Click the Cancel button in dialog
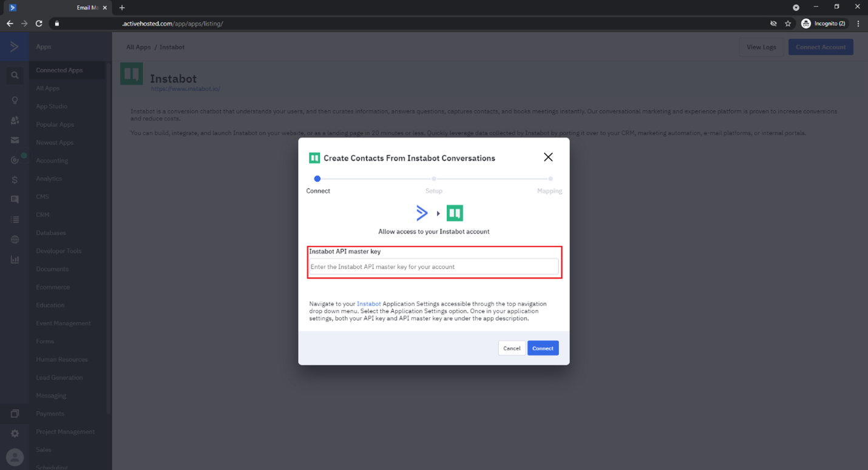 click(512, 348)
